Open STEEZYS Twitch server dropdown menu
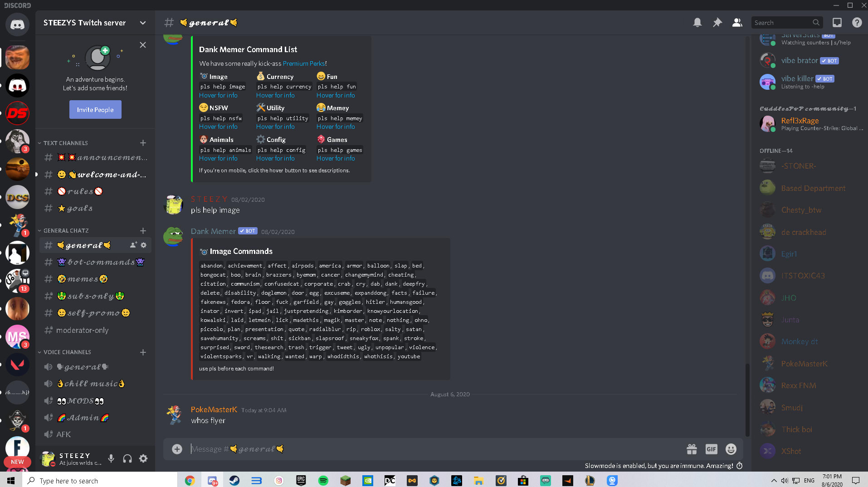 [143, 23]
